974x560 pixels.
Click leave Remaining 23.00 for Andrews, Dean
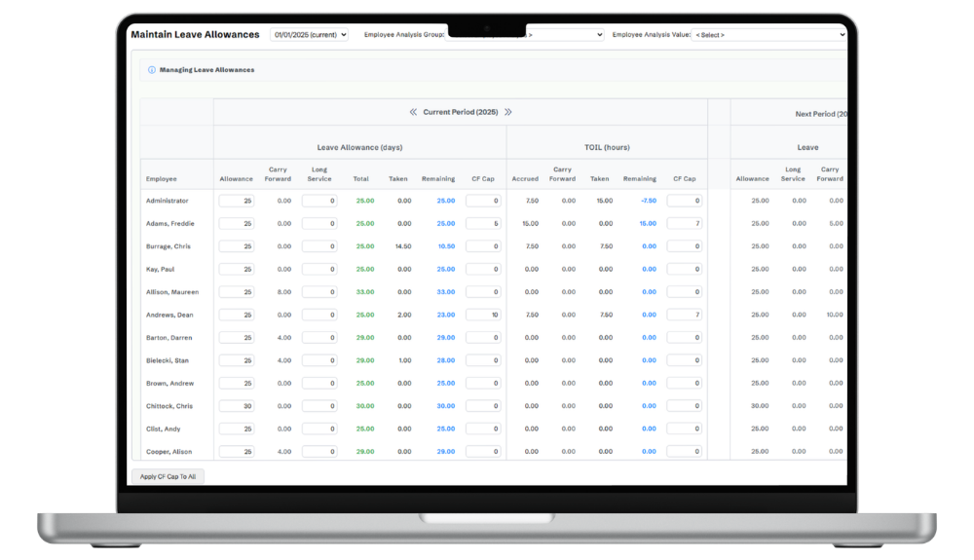click(x=445, y=315)
